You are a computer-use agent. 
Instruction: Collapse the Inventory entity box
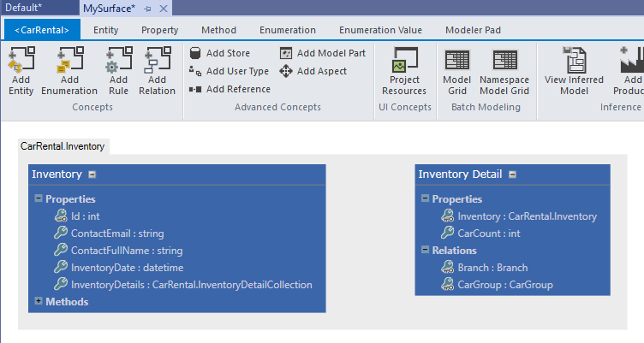(92, 174)
